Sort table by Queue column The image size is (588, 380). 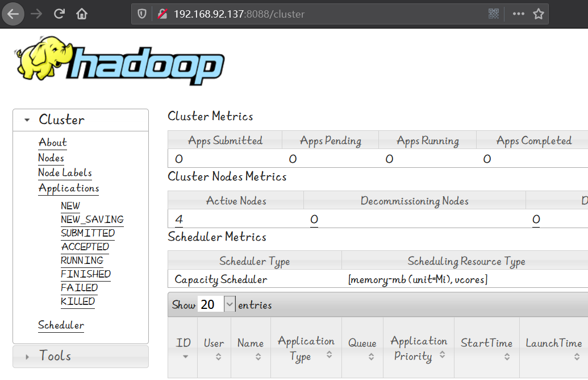pos(362,348)
